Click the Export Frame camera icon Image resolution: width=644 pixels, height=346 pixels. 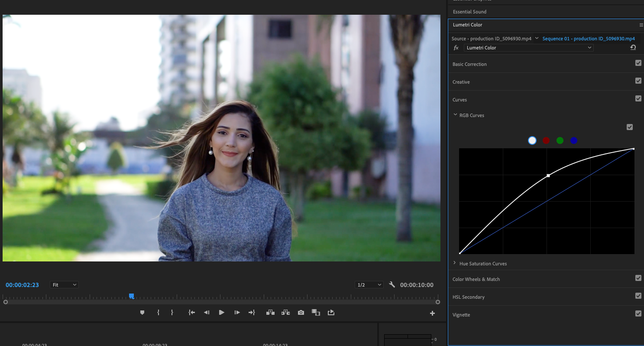301,313
